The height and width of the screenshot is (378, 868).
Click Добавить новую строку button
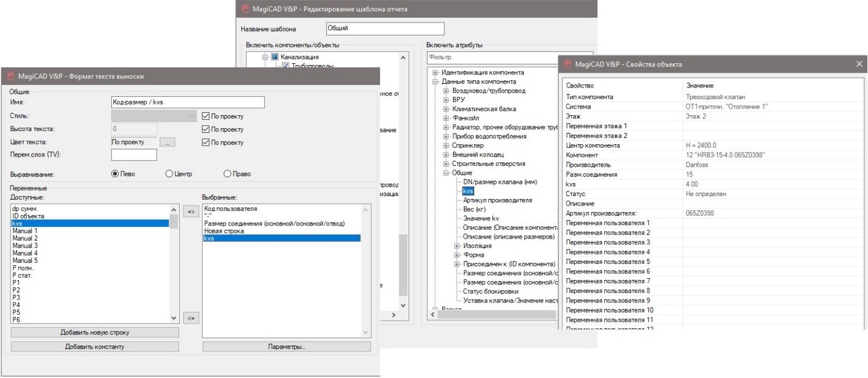(95, 333)
